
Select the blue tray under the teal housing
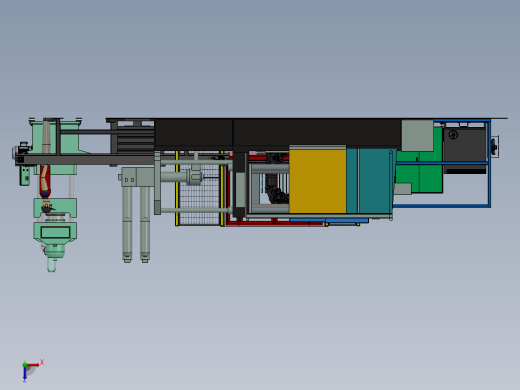(x=329, y=220)
